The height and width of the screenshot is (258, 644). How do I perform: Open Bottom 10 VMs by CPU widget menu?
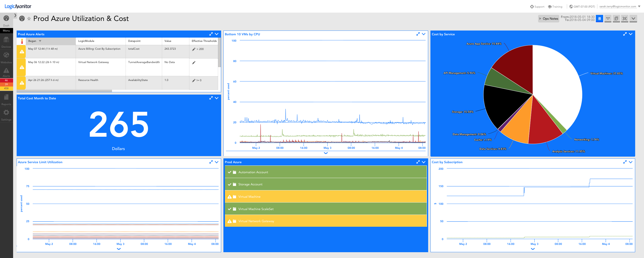pyautogui.click(x=424, y=34)
